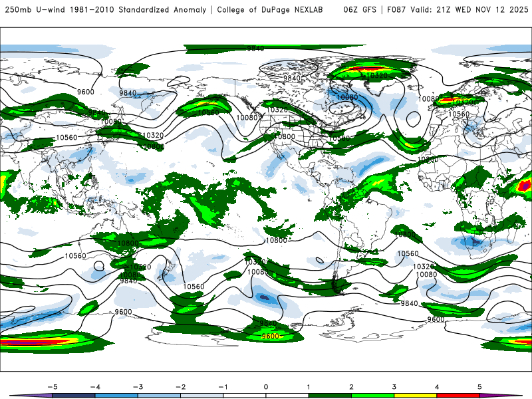Viewport: 532px width, 399px height.
Task: Click the '3' colorbar label
Action: 394,387
